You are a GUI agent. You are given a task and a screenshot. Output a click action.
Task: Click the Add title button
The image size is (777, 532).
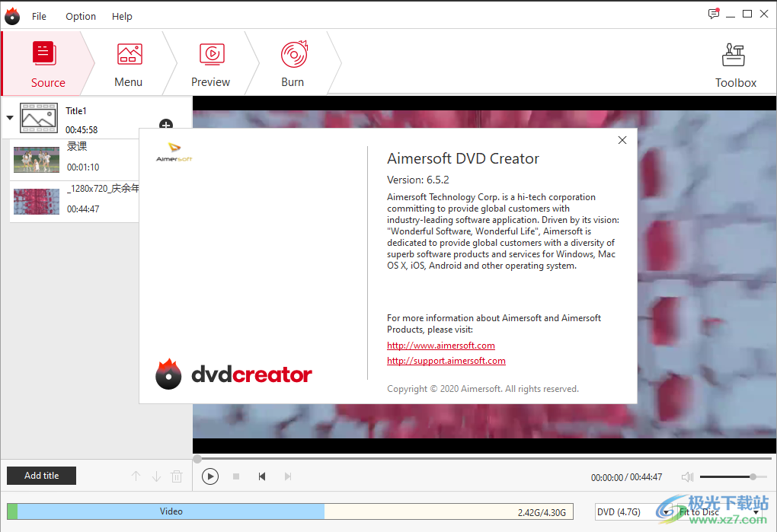click(x=42, y=476)
